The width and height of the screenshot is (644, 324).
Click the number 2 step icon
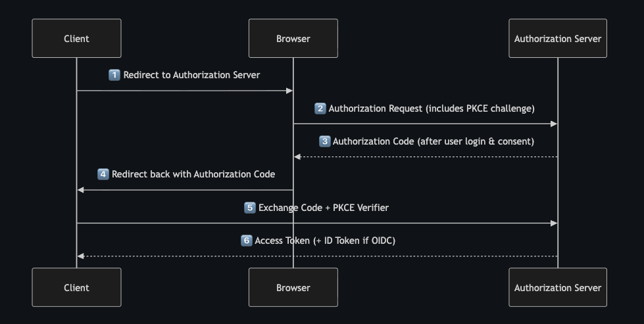click(320, 108)
